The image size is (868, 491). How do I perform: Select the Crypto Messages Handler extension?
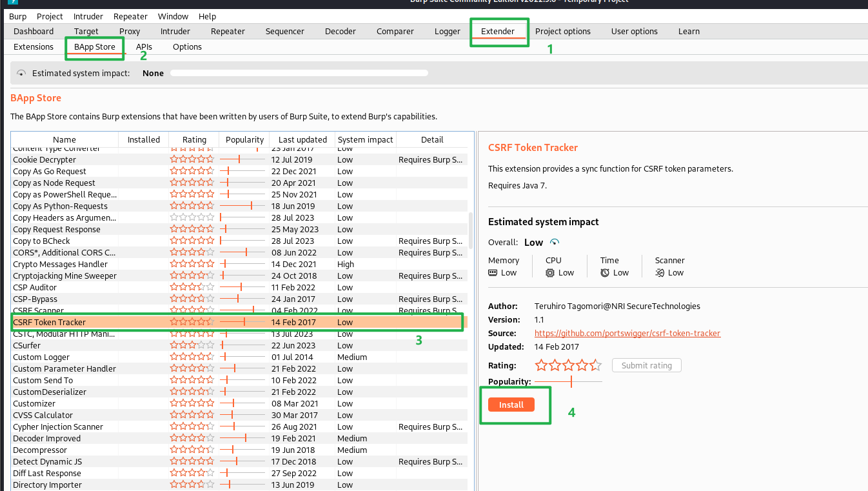[x=239, y=264]
